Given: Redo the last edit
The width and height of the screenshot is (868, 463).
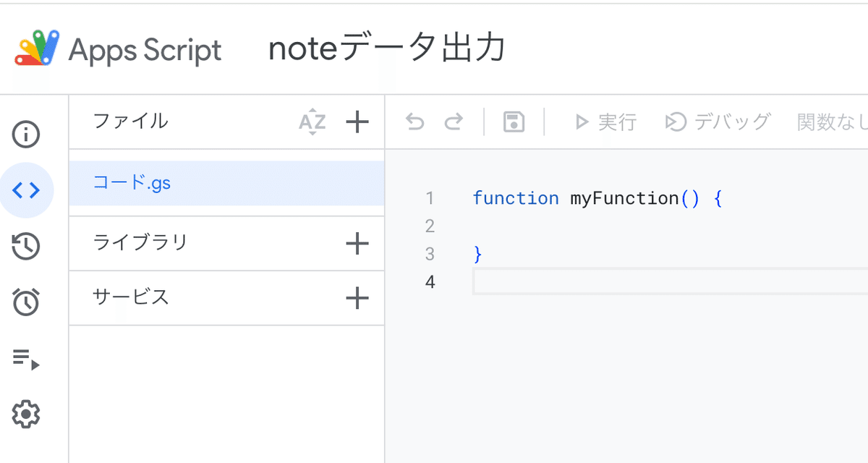Looking at the screenshot, I should pos(454,122).
